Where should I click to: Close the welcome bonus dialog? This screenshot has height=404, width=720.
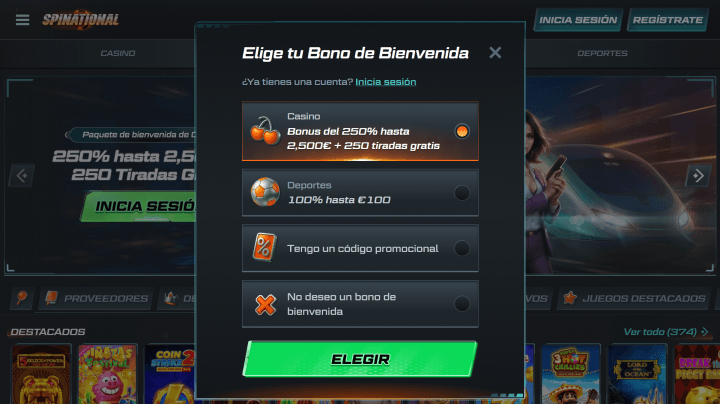tap(495, 53)
